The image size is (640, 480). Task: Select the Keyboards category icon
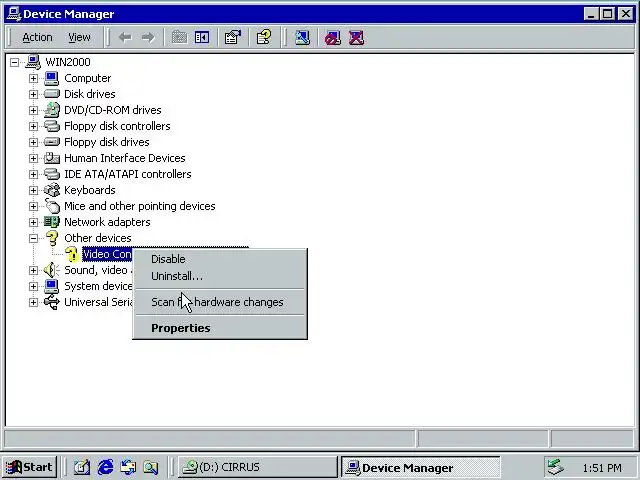(x=51, y=190)
